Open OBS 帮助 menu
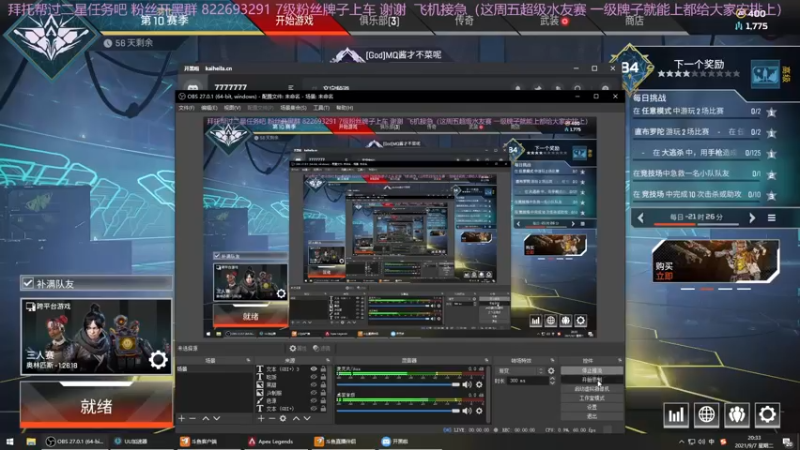Viewport: 800px width, 450px height. (x=344, y=108)
